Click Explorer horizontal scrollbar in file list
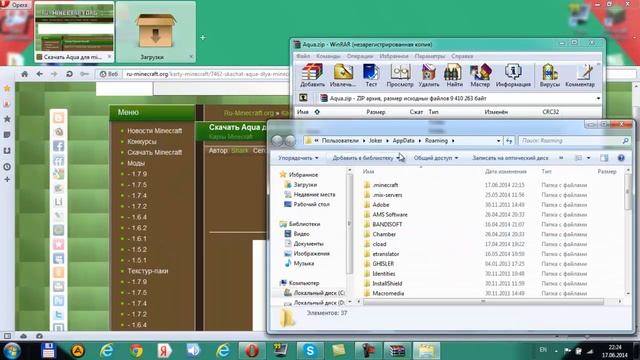 coord(483,302)
